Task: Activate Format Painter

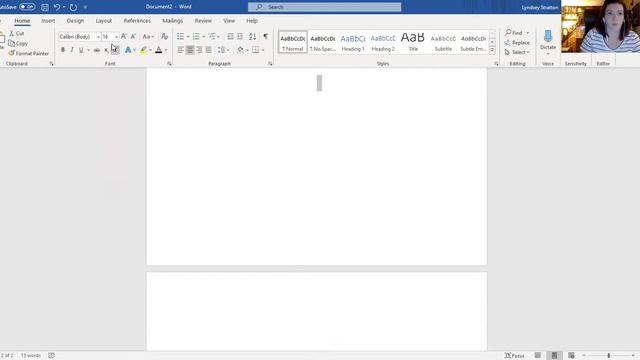Action: point(29,53)
